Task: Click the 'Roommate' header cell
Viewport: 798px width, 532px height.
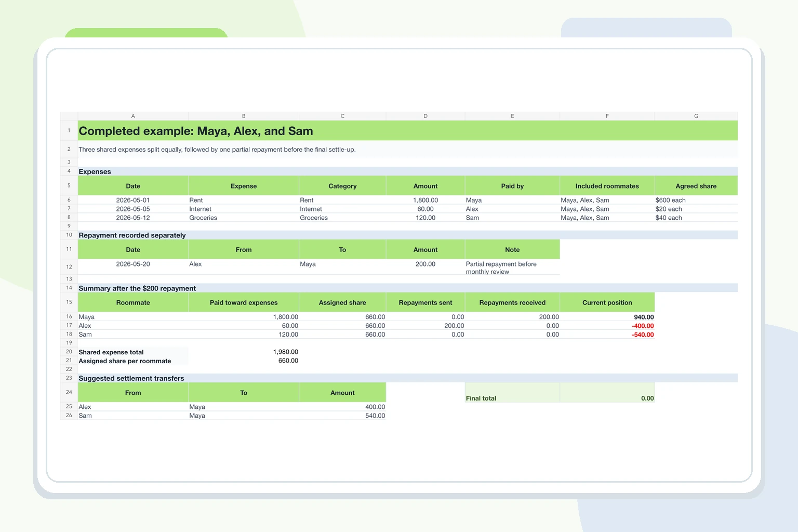Action: (x=133, y=302)
